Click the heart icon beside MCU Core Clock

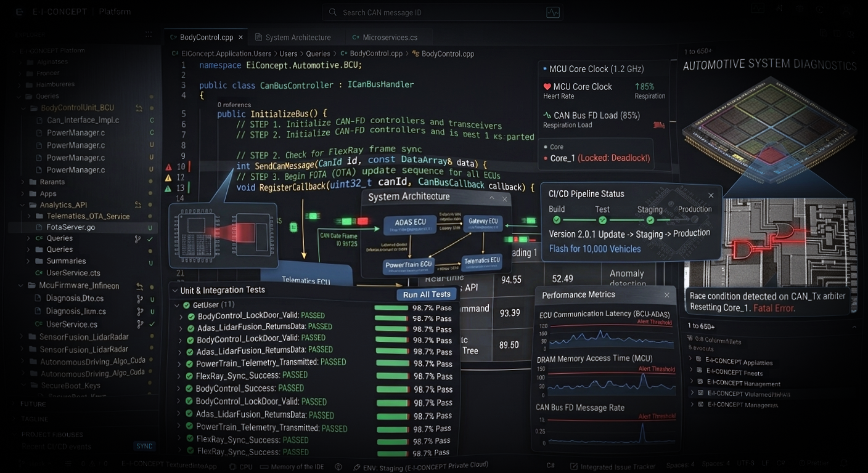547,87
